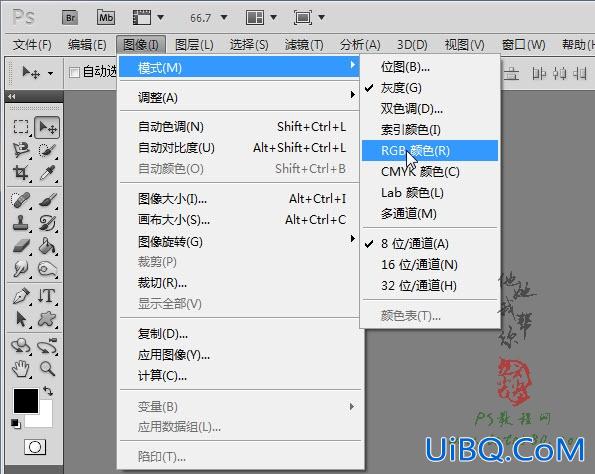Screen dimensions: 595x474
Task: Choose CMYK 颜色(C) color mode
Action: click(430, 172)
